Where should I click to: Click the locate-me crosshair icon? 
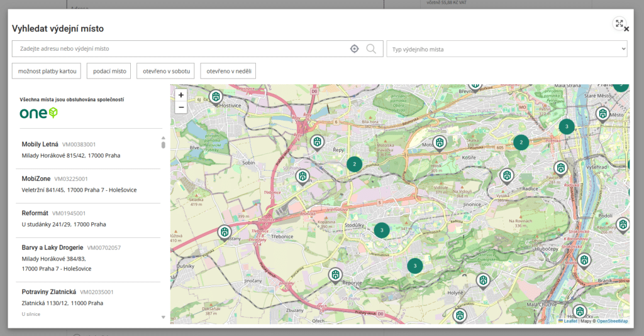[355, 49]
